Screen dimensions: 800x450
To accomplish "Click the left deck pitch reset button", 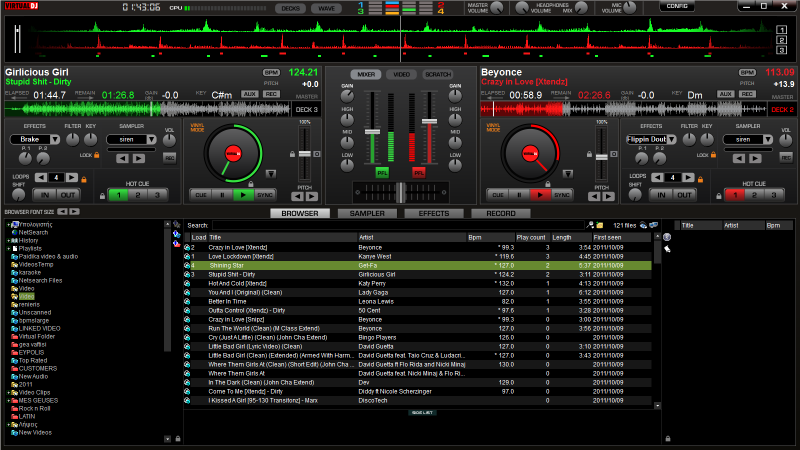I will pyautogui.click(x=317, y=154).
